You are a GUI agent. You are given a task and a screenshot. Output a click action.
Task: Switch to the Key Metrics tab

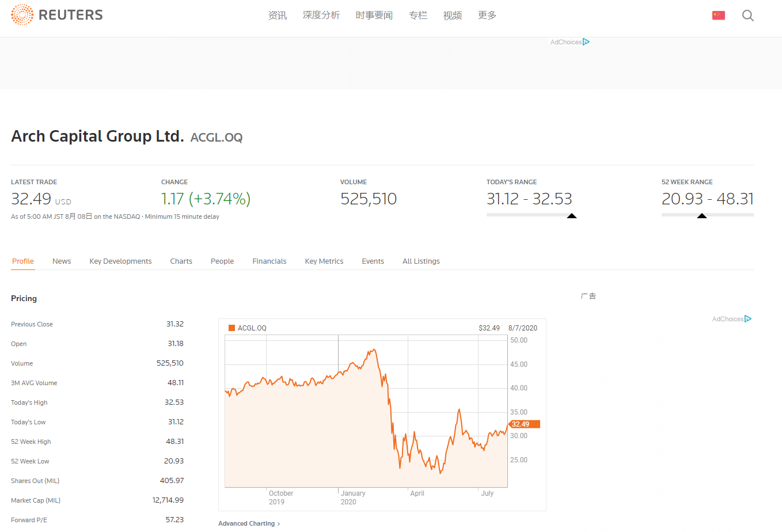(x=324, y=261)
